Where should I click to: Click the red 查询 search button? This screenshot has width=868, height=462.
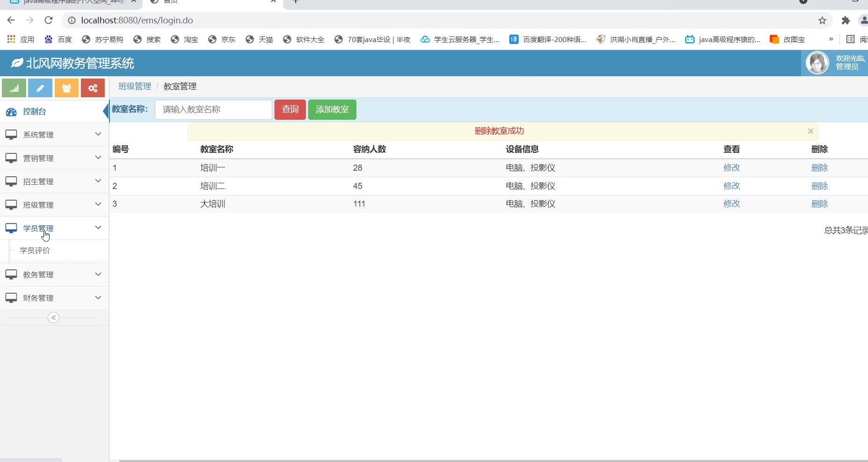pyautogui.click(x=290, y=109)
